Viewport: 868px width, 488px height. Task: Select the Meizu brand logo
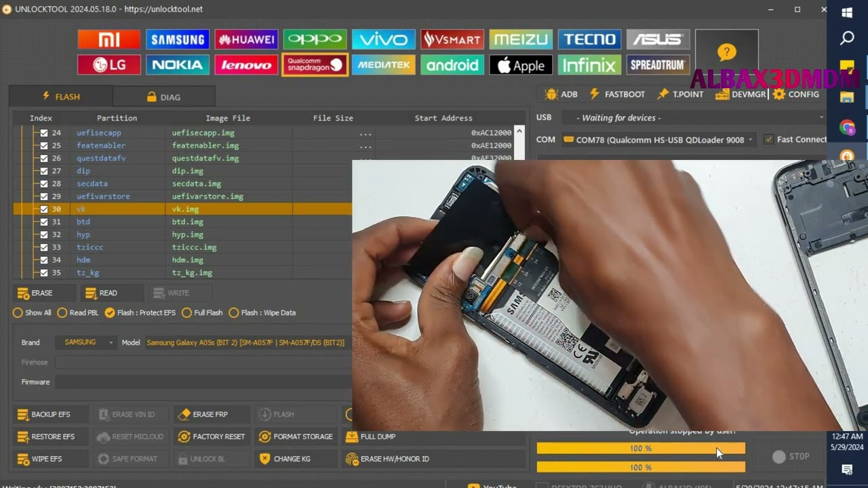(521, 39)
